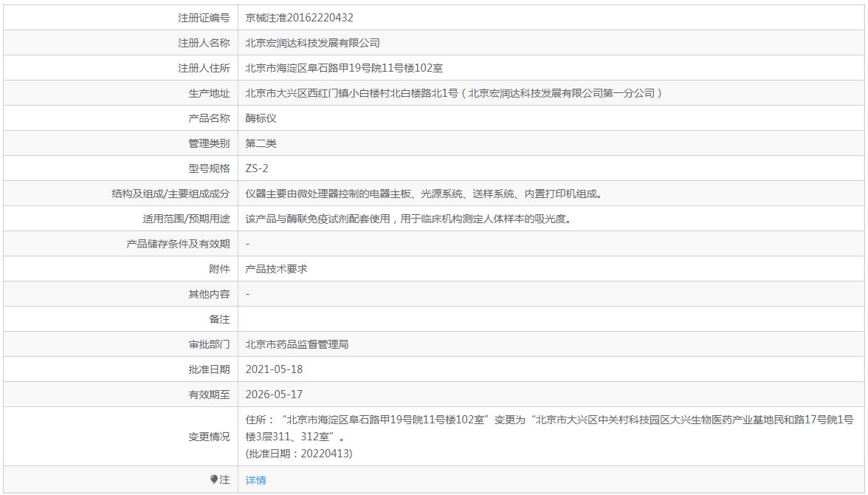Click the 注册证编号 label
The height and width of the screenshot is (495, 868).
[x=204, y=18]
